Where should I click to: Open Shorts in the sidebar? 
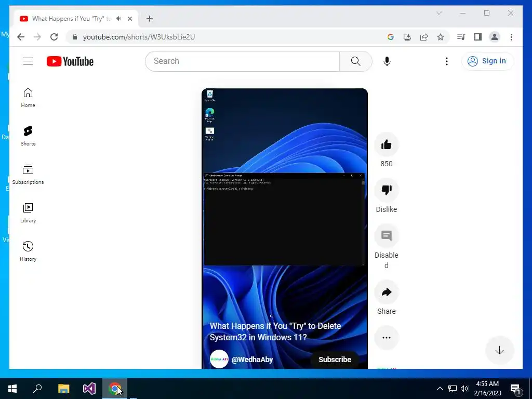point(28,136)
